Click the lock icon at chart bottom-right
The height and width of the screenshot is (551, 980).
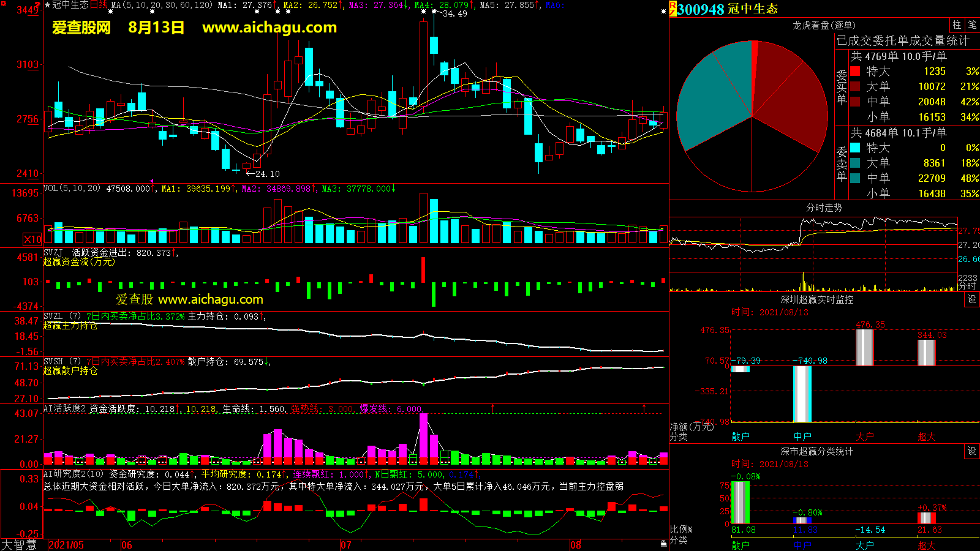tap(663, 544)
